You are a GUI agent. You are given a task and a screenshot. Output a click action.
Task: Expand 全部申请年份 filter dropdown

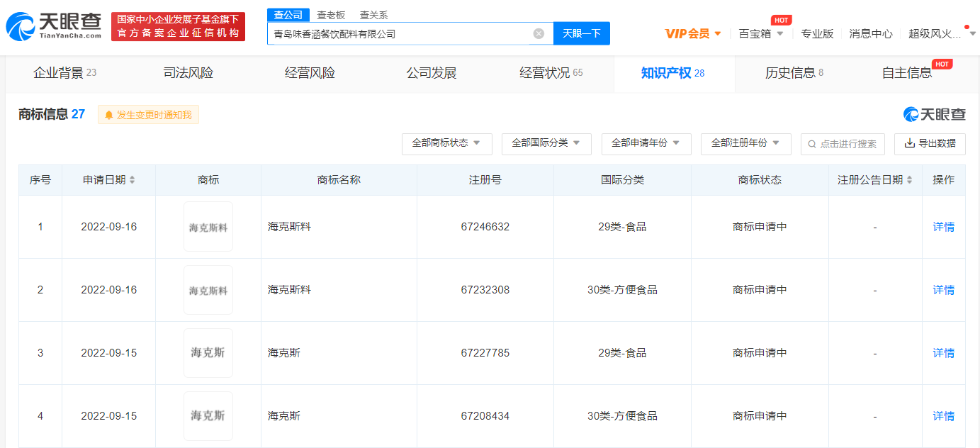(x=646, y=143)
